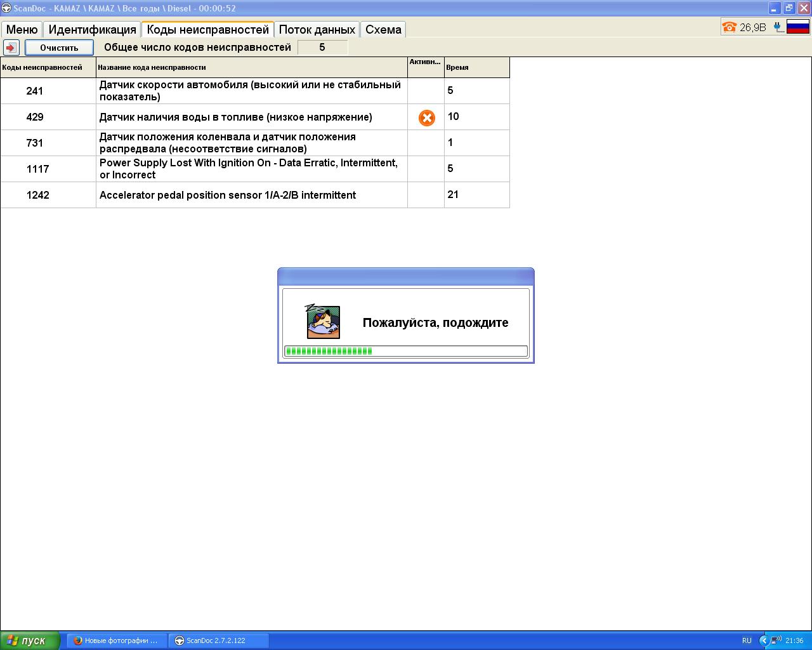Screen dimensions: 812x650
Task: Click the green progress bar in the wait dialog
Action: click(406, 351)
